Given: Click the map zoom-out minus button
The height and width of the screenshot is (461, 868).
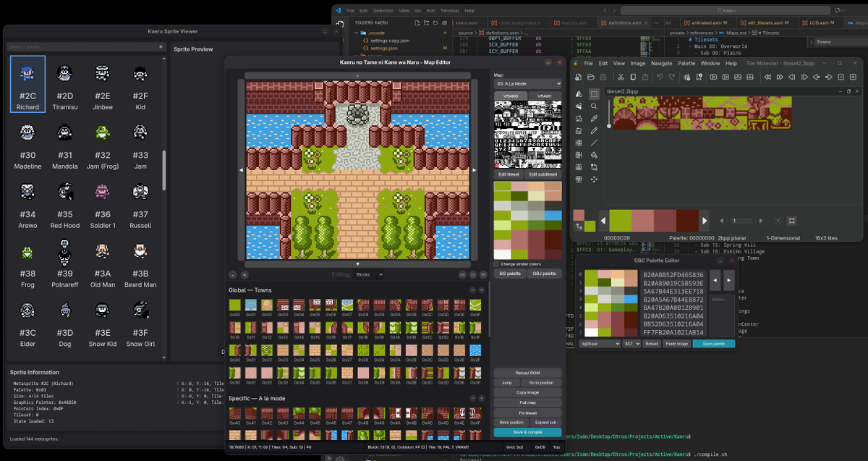Looking at the screenshot, I should (x=233, y=275).
